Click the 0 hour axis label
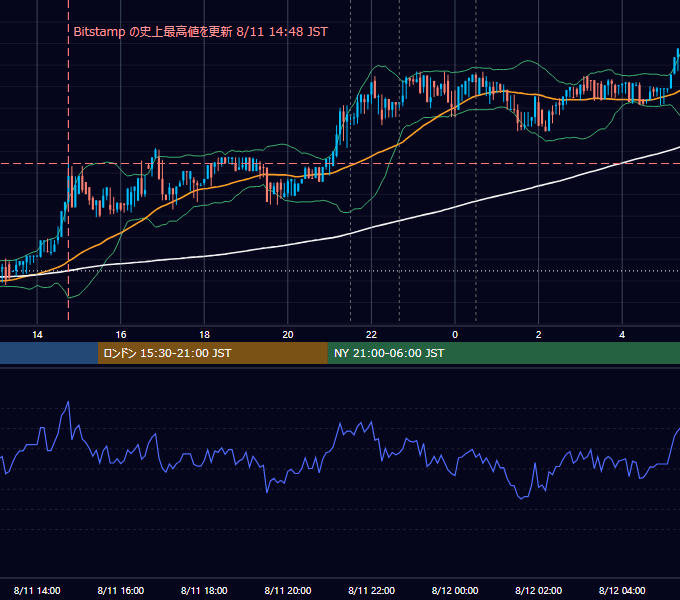The width and height of the screenshot is (680, 600). pos(455,335)
